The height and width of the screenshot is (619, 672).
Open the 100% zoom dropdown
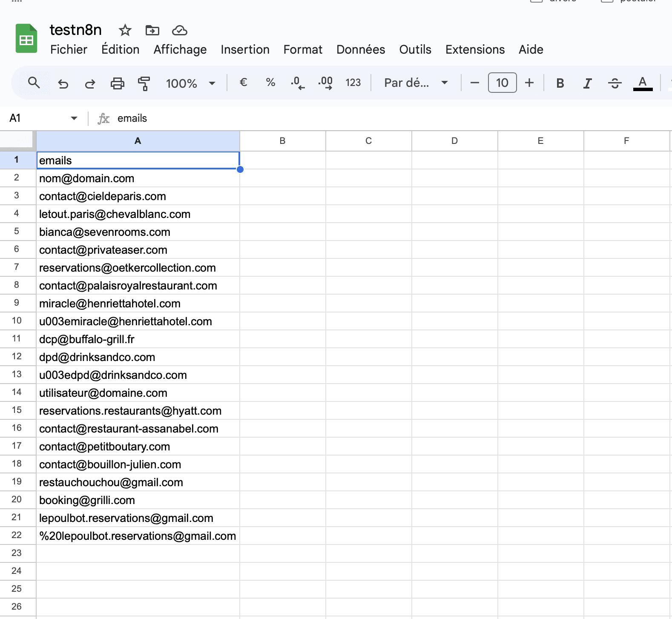(191, 83)
